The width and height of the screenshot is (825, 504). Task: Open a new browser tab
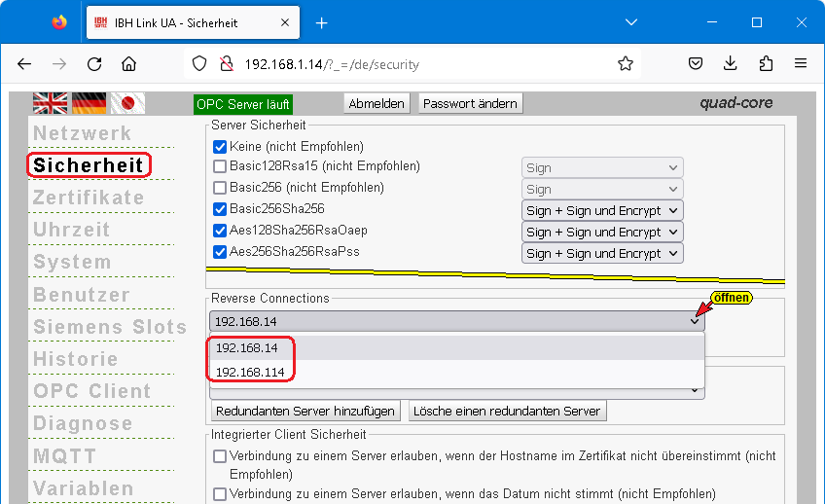click(321, 23)
